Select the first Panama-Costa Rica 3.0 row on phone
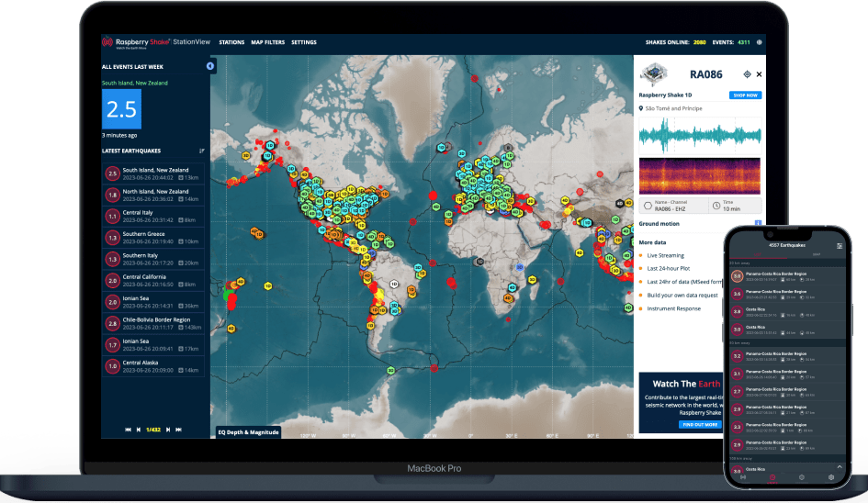This screenshot has width=868, height=503. [x=787, y=276]
